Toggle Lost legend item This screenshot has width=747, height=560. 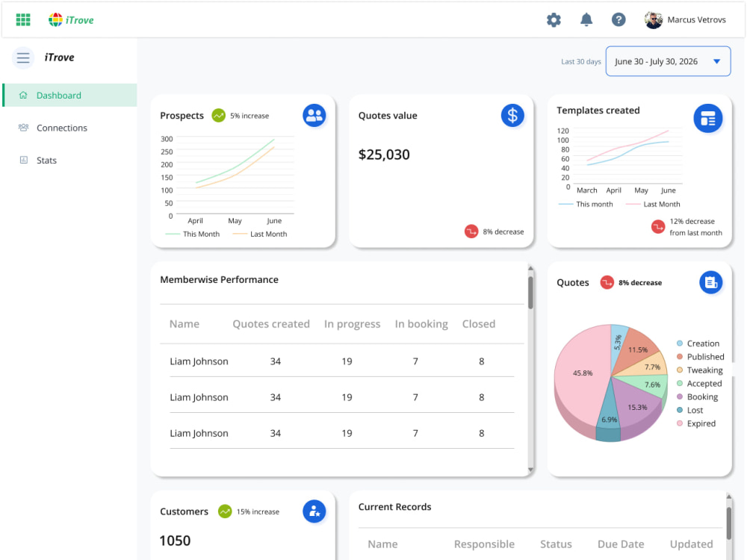[689, 410]
